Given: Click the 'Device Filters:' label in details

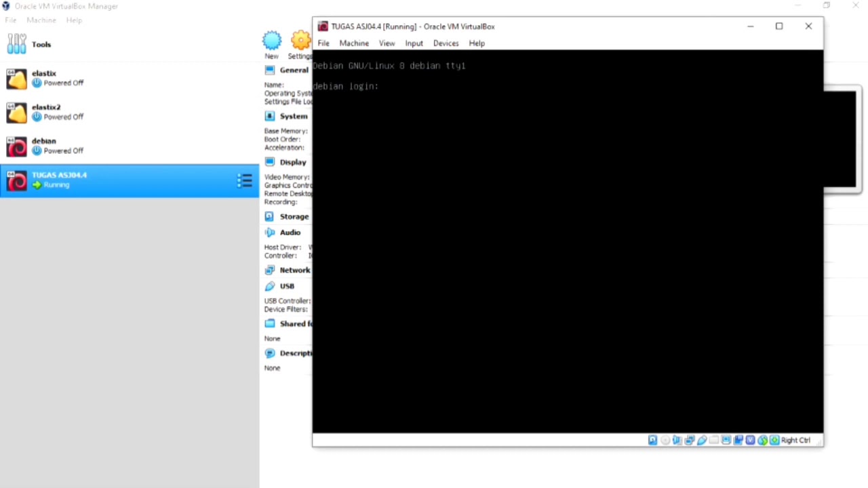Looking at the screenshot, I should [x=285, y=309].
